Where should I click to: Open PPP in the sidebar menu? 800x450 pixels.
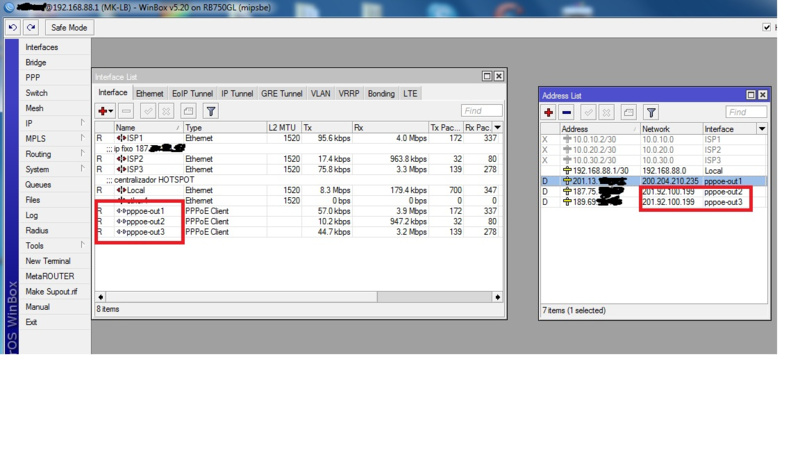(33, 78)
